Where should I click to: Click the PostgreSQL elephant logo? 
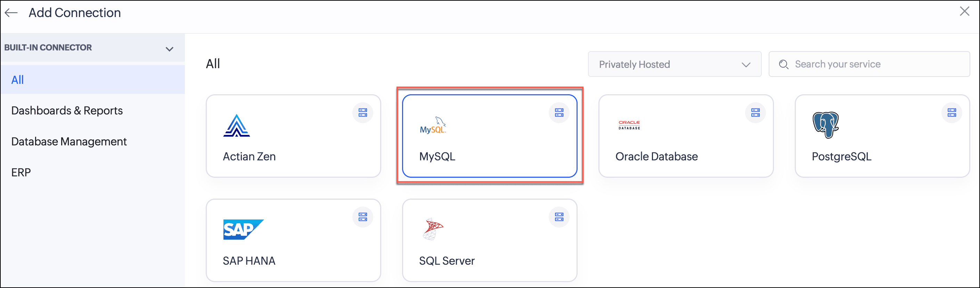826,125
